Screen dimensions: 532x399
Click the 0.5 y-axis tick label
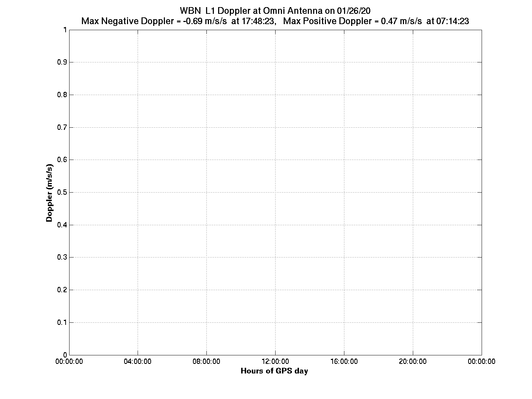click(x=62, y=192)
